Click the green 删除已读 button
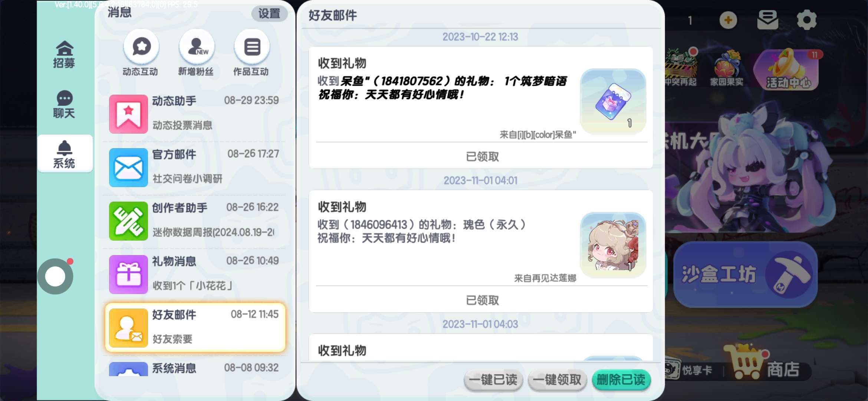 [x=621, y=380]
